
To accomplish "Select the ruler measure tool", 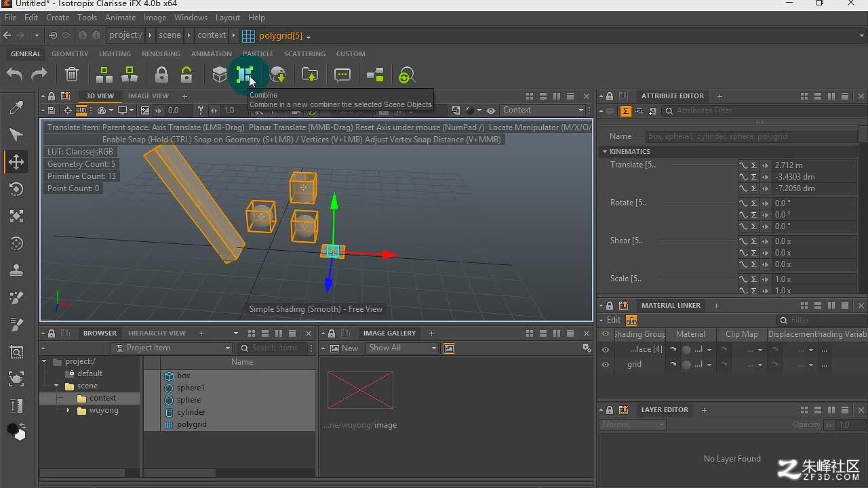I will 16,406.
